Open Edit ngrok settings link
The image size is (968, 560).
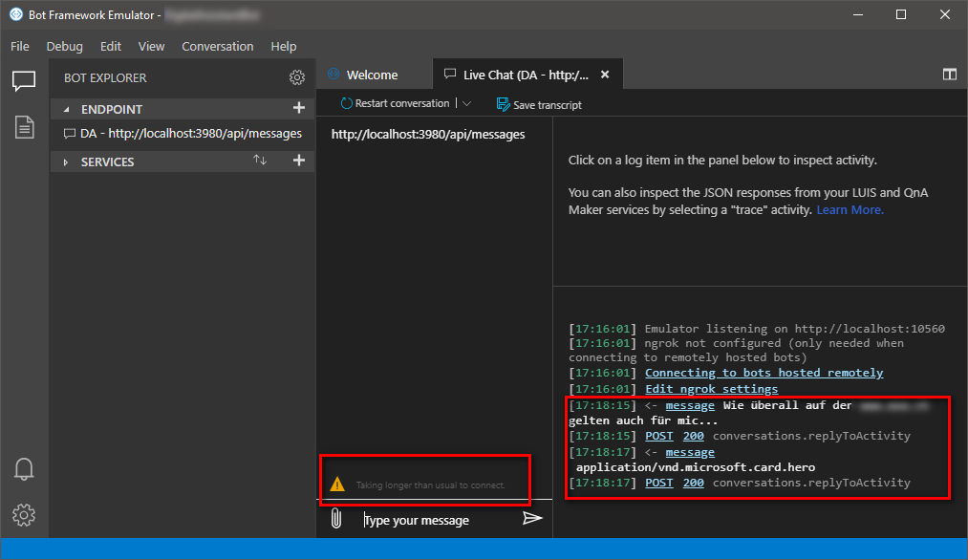click(711, 389)
